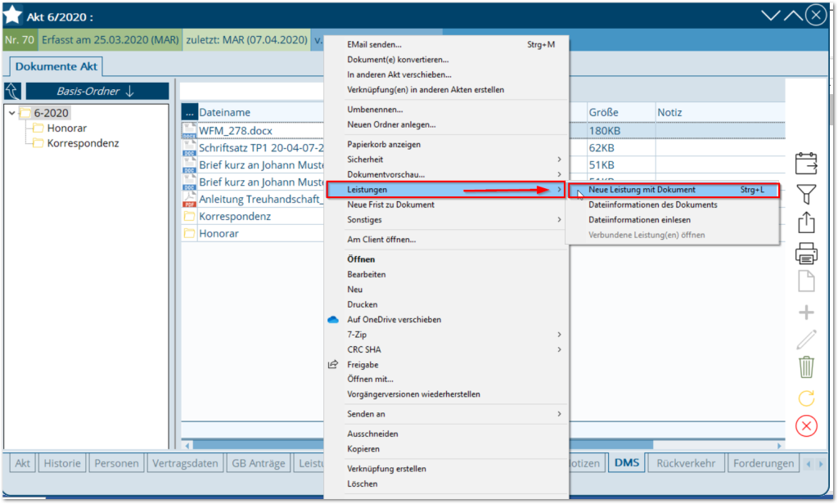Image resolution: width=838 pixels, height=504 pixels.
Task: Click the folder-up arrow icon beside Basis-Ordner
Action: click(x=12, y=91)
